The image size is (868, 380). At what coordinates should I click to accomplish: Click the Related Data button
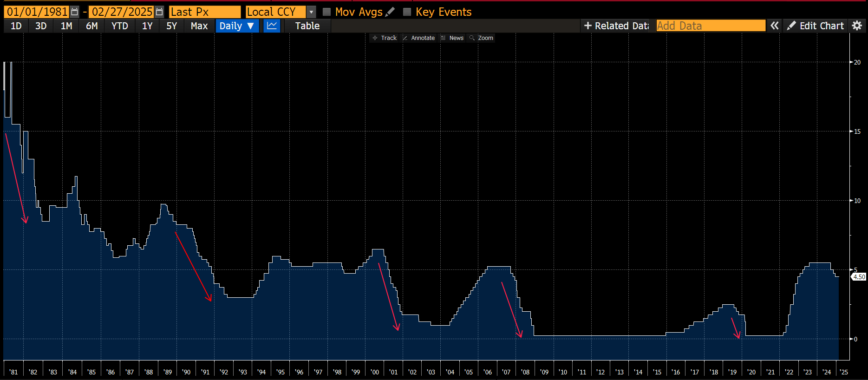click(616, 26)
